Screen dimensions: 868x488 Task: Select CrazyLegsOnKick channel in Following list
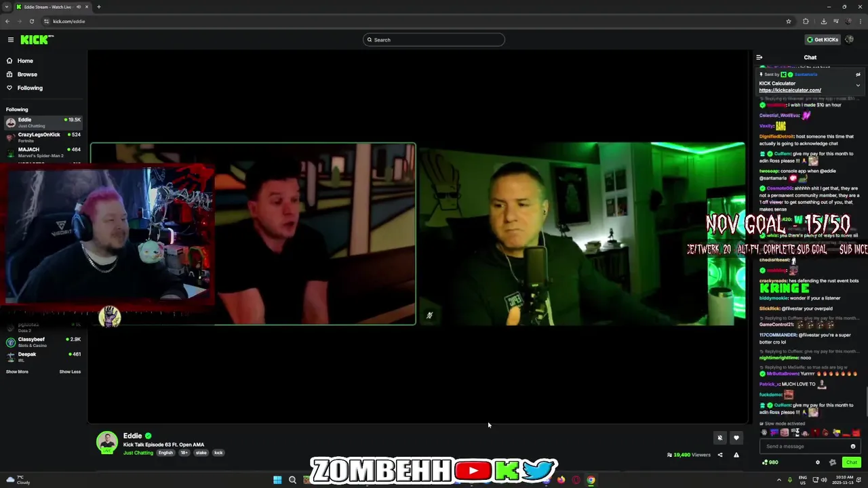(x=43, y=137)
